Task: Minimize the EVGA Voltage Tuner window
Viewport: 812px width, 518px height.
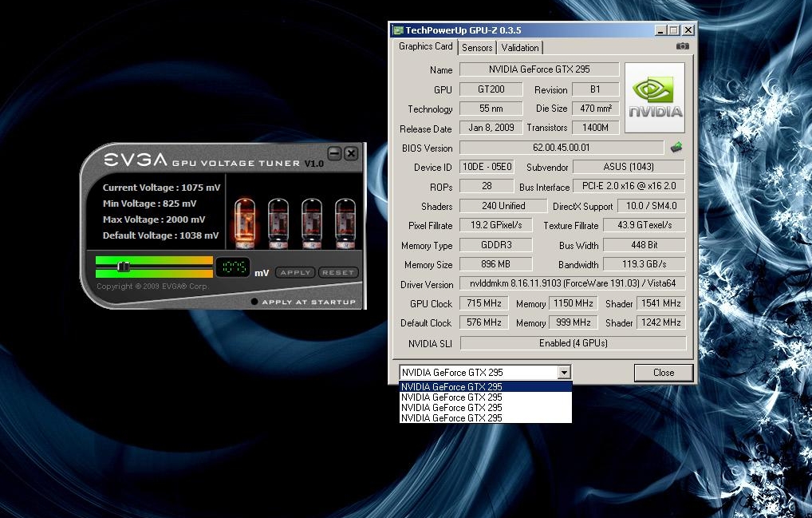Action: (x=334, y=153)
